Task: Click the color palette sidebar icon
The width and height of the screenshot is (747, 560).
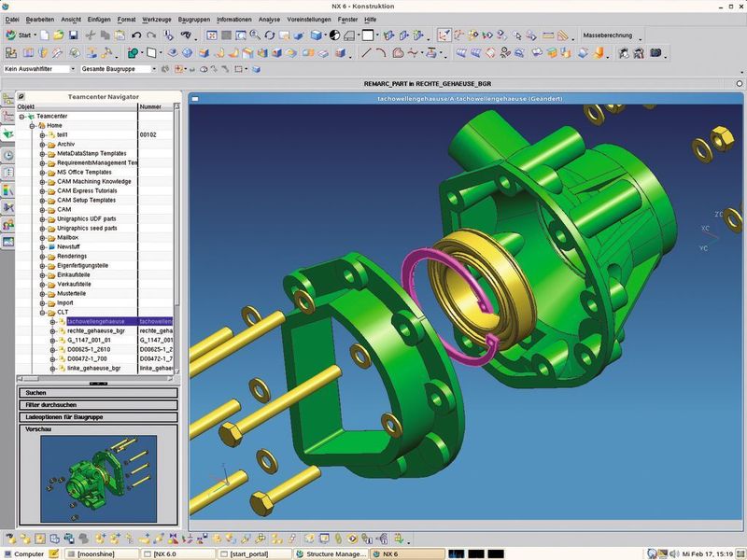Action: point(8,190)
